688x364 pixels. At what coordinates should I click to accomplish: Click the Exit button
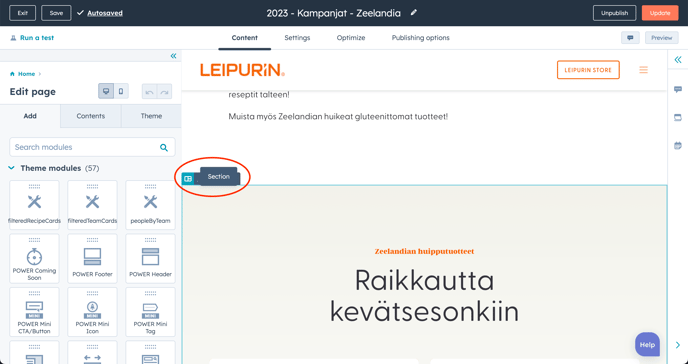22,13
